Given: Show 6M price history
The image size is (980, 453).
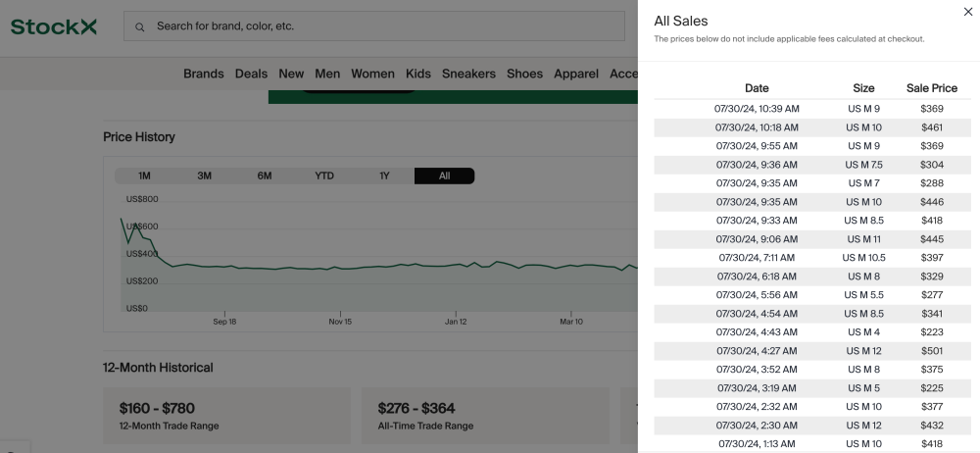Looking at the screenshot, I should (265, 176).
